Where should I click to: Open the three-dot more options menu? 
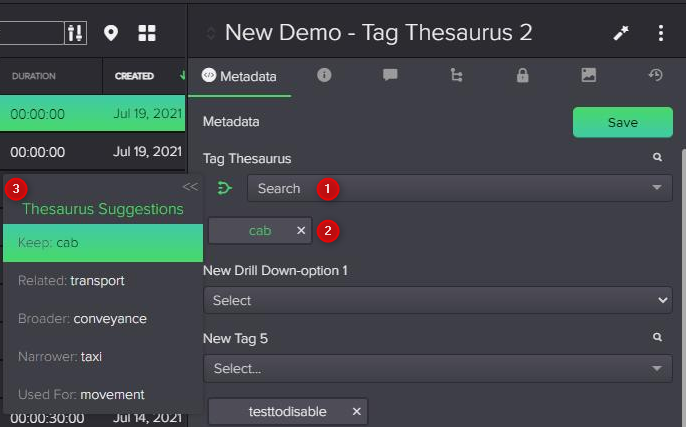[x=661, y=33]
